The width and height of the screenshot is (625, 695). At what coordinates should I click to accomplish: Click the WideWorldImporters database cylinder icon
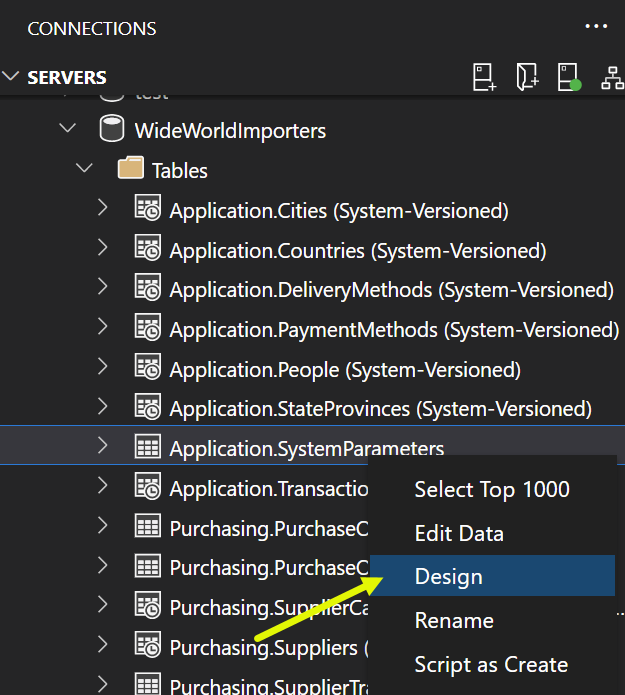point(112,129)
